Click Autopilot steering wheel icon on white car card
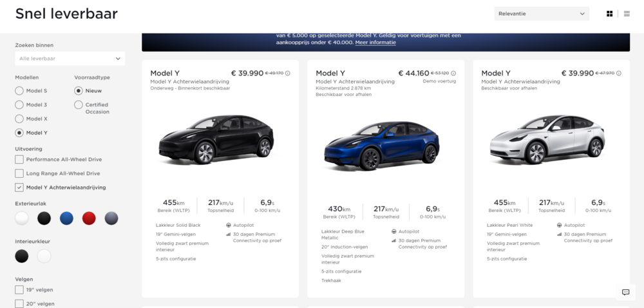644x308 pixels. [x=560, y=226]
